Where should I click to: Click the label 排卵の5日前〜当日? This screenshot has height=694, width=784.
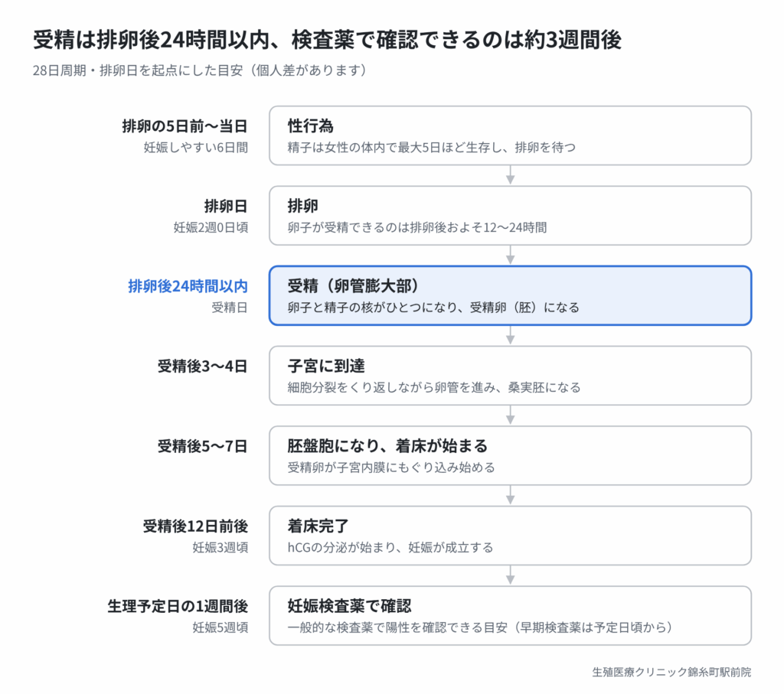185,126
